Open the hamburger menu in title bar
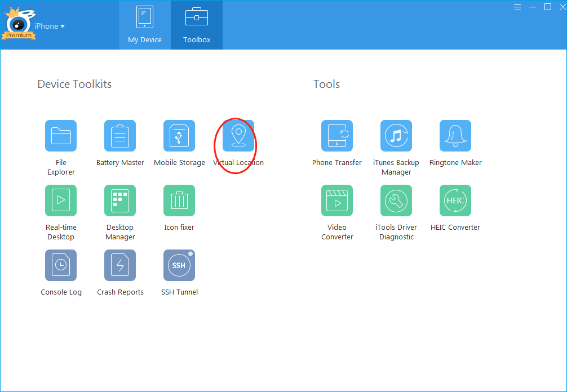This screenshot has width=567, height=392. [517, 7]
